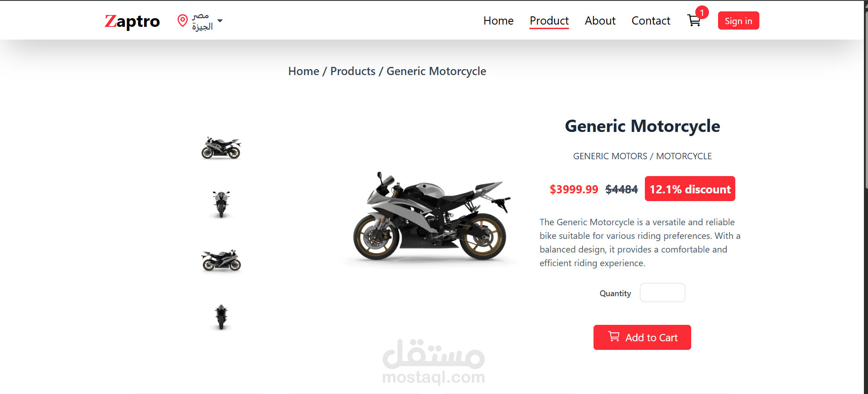Select the front-view motorcycle thumbnail
The width and height of the screenshot is (868, 394).
(221, 204)
